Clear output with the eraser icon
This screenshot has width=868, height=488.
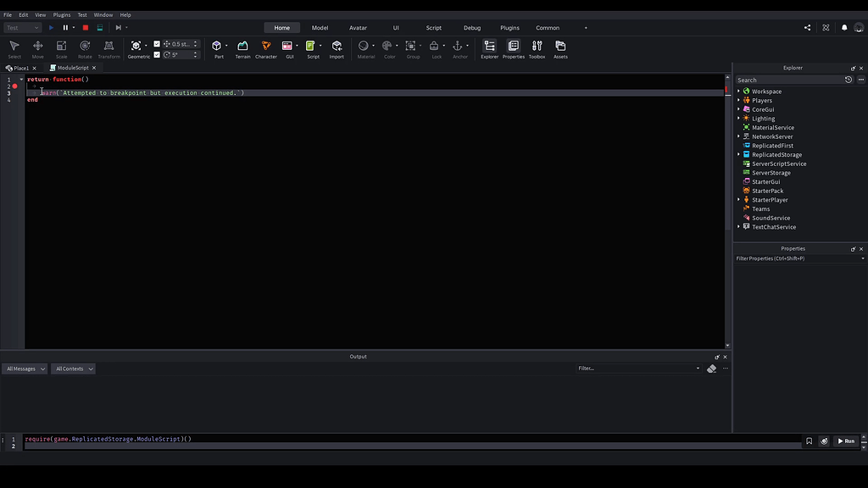711,369
